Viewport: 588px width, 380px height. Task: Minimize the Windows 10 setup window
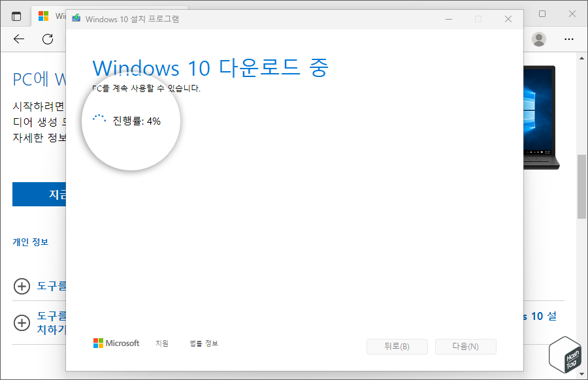(x=448, y=19)
